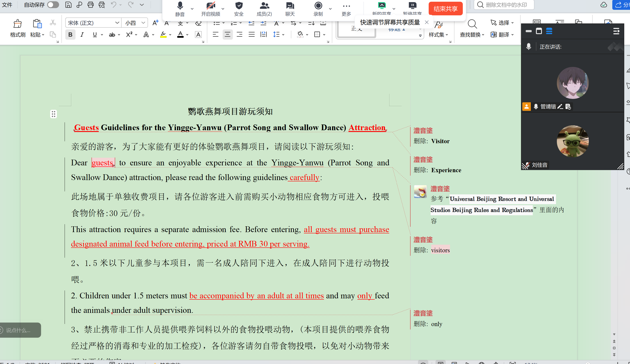
Task: Open meeting panel menu icon
Action: 616,31
